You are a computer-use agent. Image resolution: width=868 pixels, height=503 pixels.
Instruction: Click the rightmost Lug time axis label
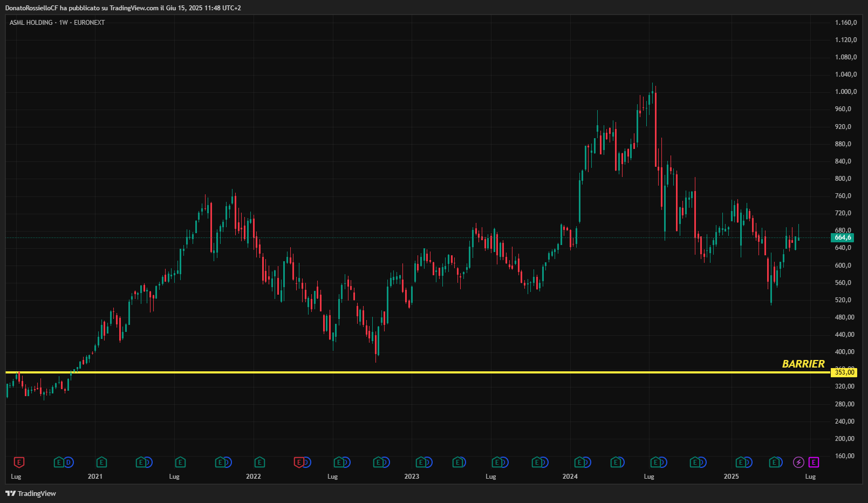point(810,477)
